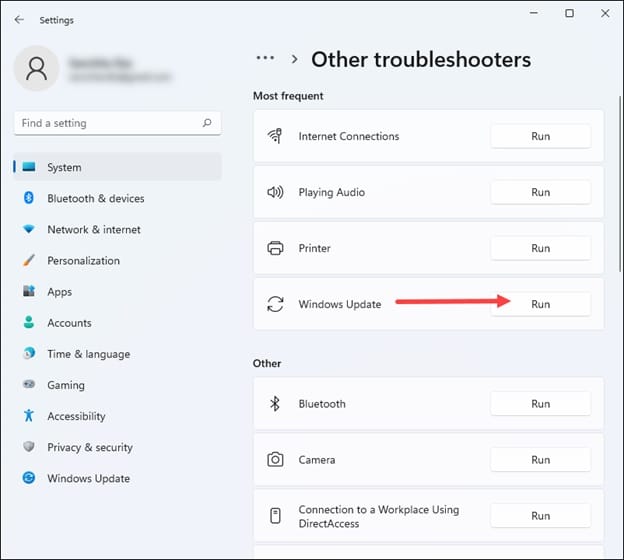Image resolution: width=624 pixels, height=560 pixels.
Task: Click the Personalization paintbrush icon
Action: pos(29,260)
